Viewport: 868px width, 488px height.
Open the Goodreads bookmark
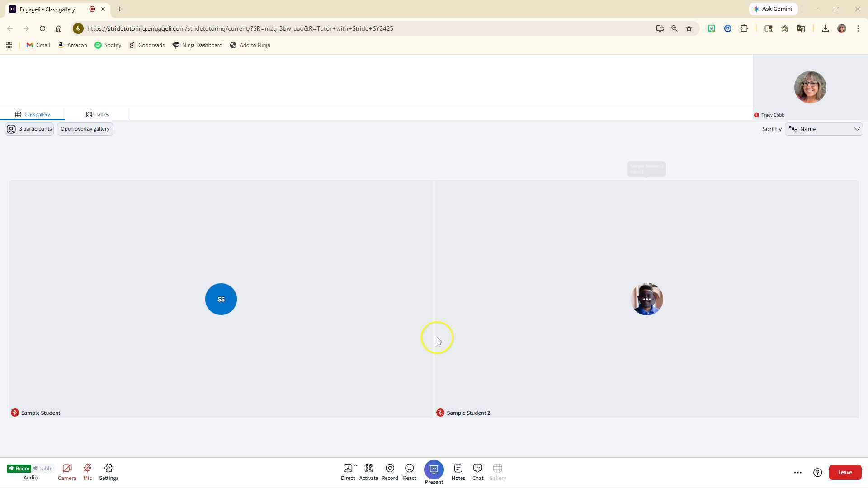pyautogui.click(x=146, y=45)
